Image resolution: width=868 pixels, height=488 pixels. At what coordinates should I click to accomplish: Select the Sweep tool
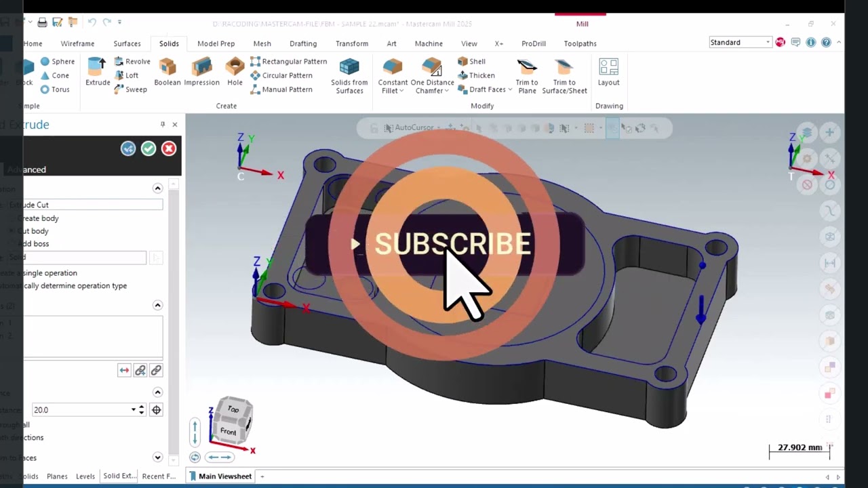click(130, 89)
